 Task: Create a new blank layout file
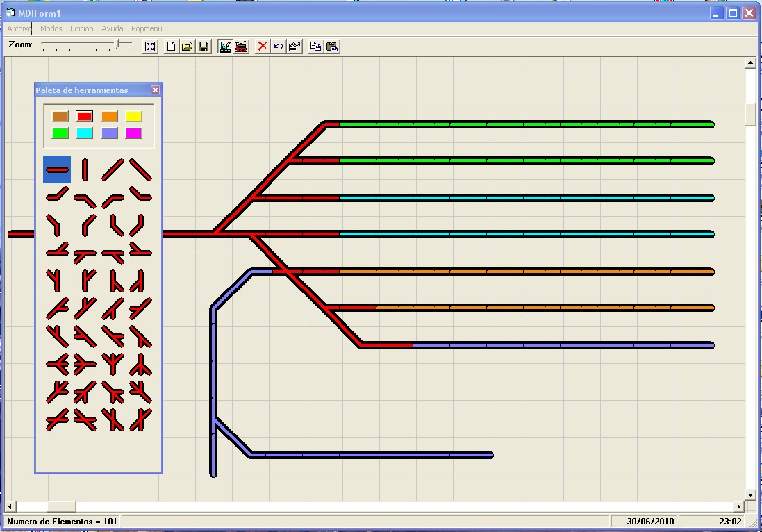[171, 47]
